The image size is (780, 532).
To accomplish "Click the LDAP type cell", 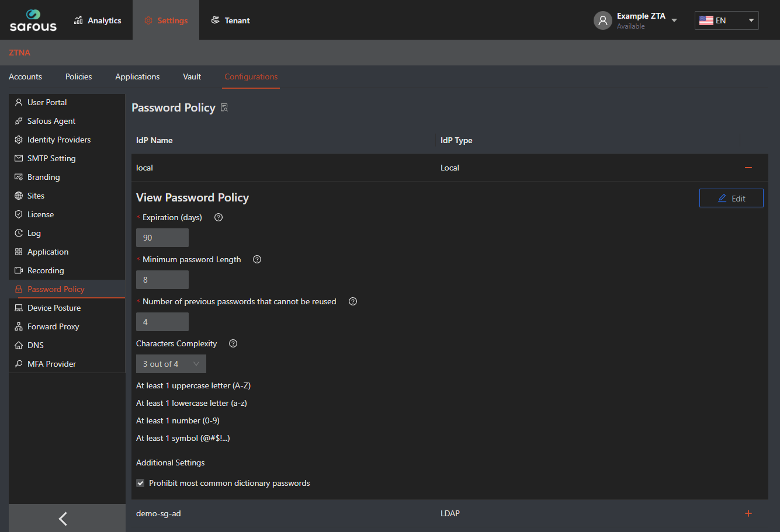I will pos(450,513).
